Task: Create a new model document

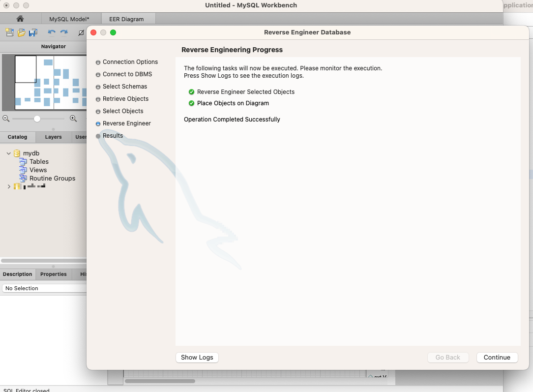Action: [9, 32]
